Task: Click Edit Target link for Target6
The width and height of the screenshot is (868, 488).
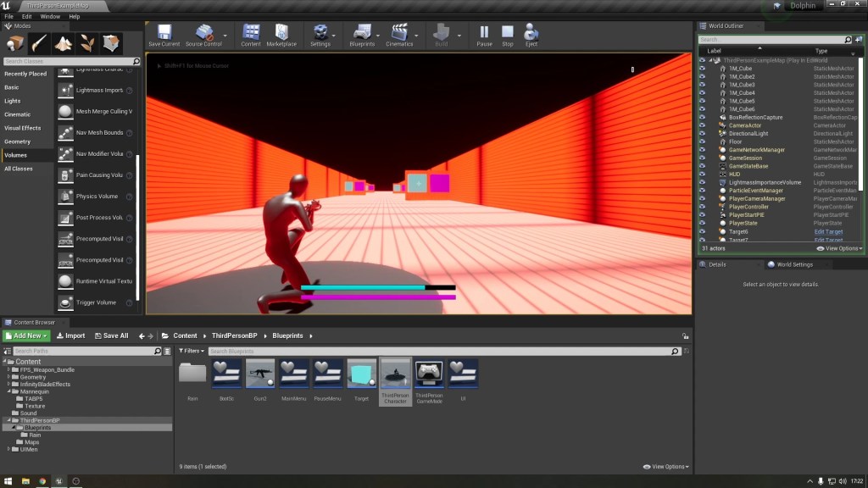Action: pos(828,231)
